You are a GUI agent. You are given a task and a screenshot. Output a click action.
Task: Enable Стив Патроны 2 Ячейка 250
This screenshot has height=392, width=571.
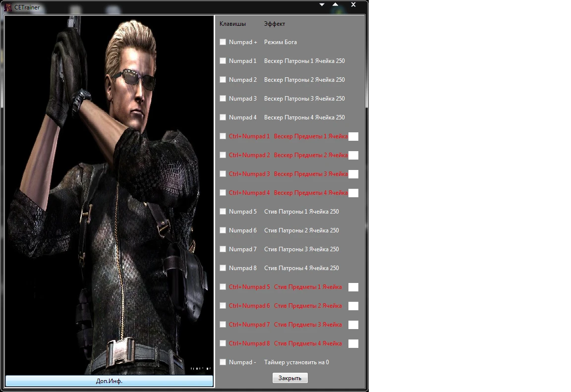[x=223, y=230]
